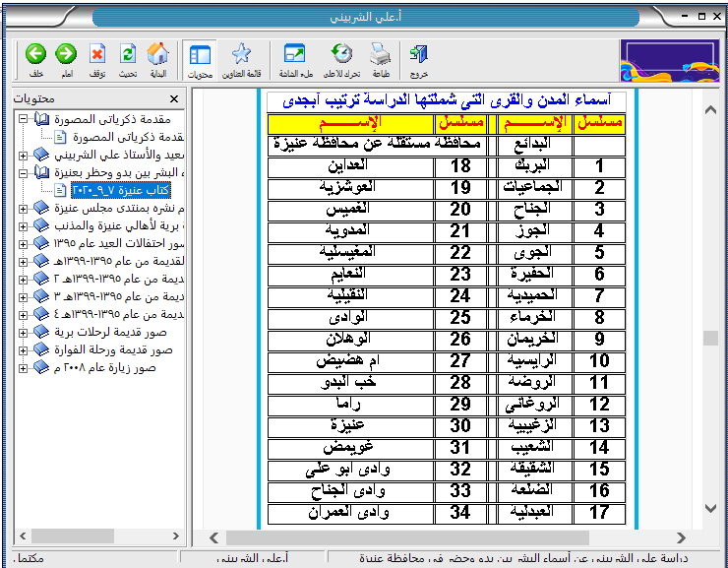Viewport: 728px width, 568px height.
Task: Expand the احتفالات العيد عام ١٣٩٥ node
Action: point(23,244)
